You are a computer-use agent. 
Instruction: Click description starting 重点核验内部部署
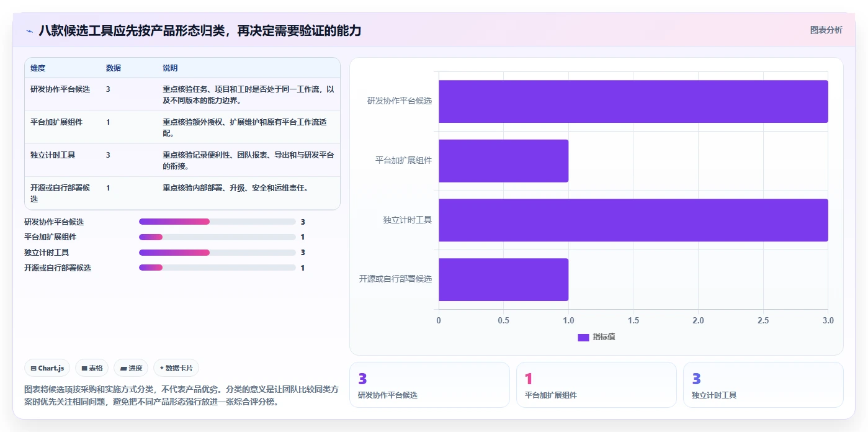pos(235,187)
